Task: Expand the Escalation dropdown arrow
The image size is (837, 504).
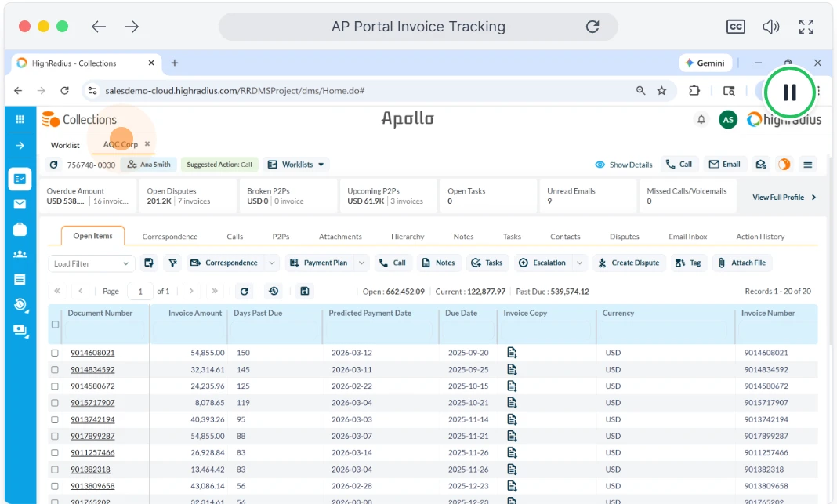Action: [579, 263]
